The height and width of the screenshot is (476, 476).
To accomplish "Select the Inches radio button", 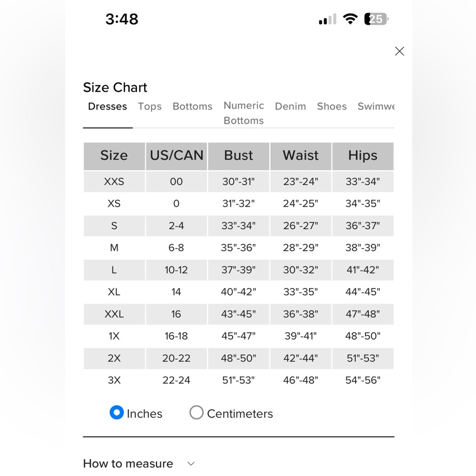I will pos(117,413).
